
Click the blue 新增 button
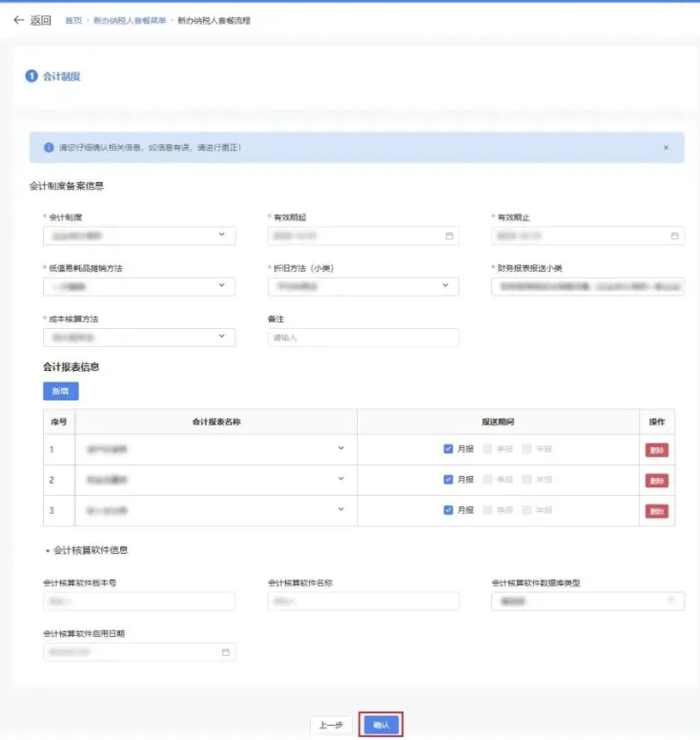pyautogui.click(x=60, y=391)
